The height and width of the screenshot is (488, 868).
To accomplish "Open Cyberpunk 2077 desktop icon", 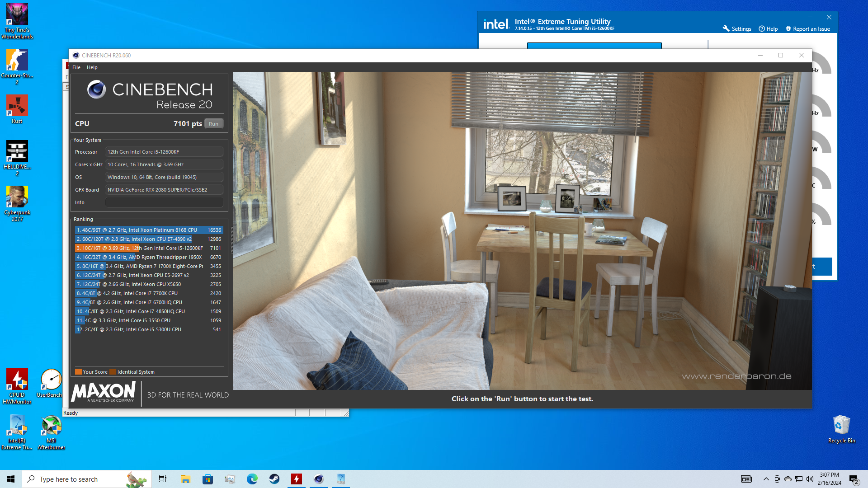I will pos(17,204).
